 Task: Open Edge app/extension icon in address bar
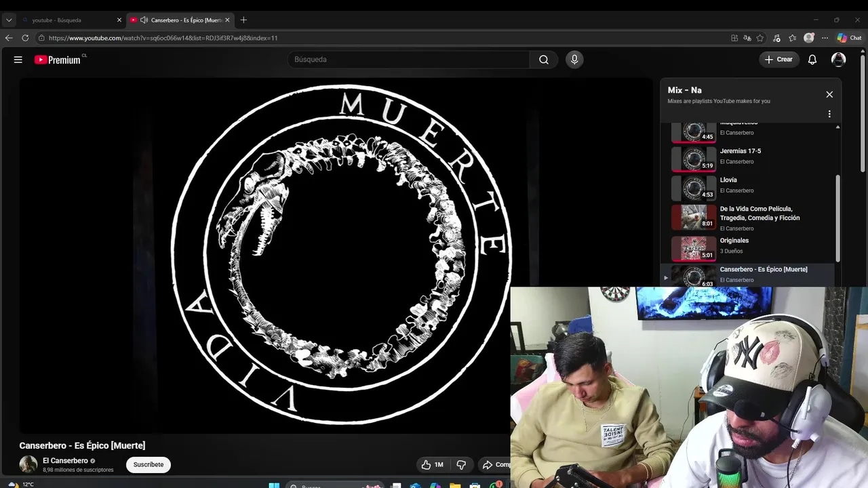point(734,38)
